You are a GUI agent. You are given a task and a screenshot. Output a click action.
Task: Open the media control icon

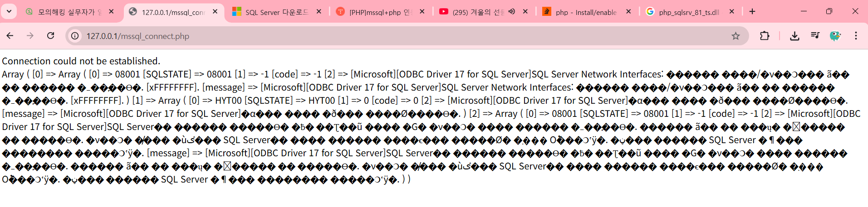(x=815, y=36)
